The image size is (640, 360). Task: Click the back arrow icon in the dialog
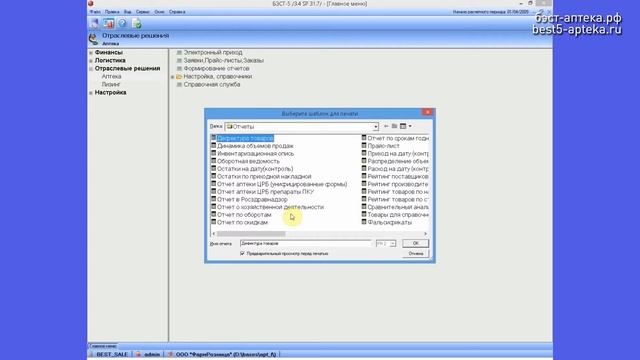[386, 126]
